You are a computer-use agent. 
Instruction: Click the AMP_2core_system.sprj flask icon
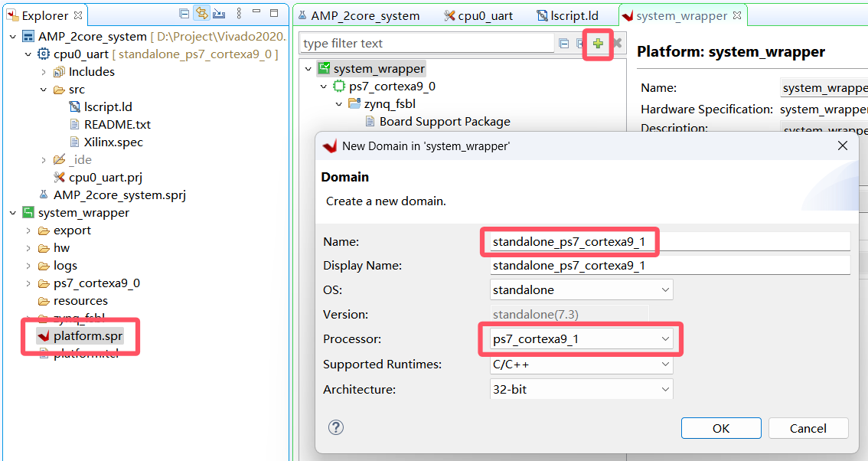(x=44, y=195)
